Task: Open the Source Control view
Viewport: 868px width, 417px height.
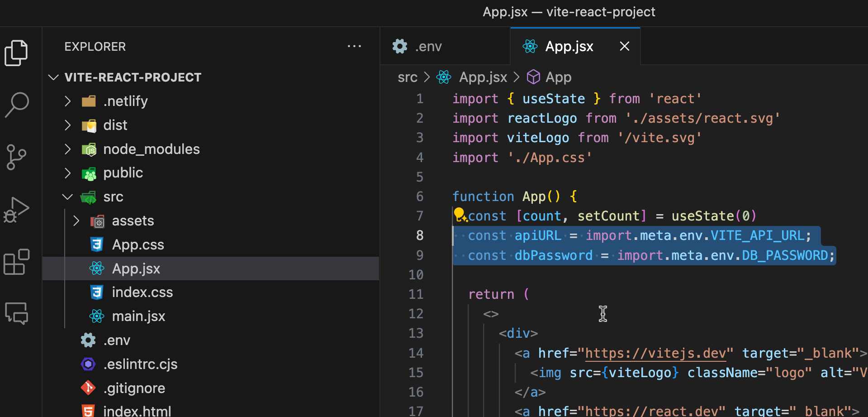Action: point(17,157)
